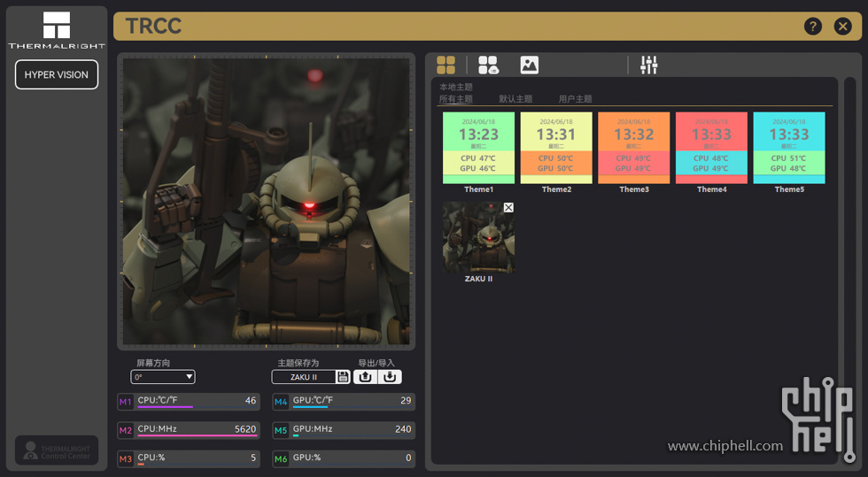Click the 导出/导入 label
Viewport: 868px width, 477px height.
pyautogui.click(x=376, y=363)
